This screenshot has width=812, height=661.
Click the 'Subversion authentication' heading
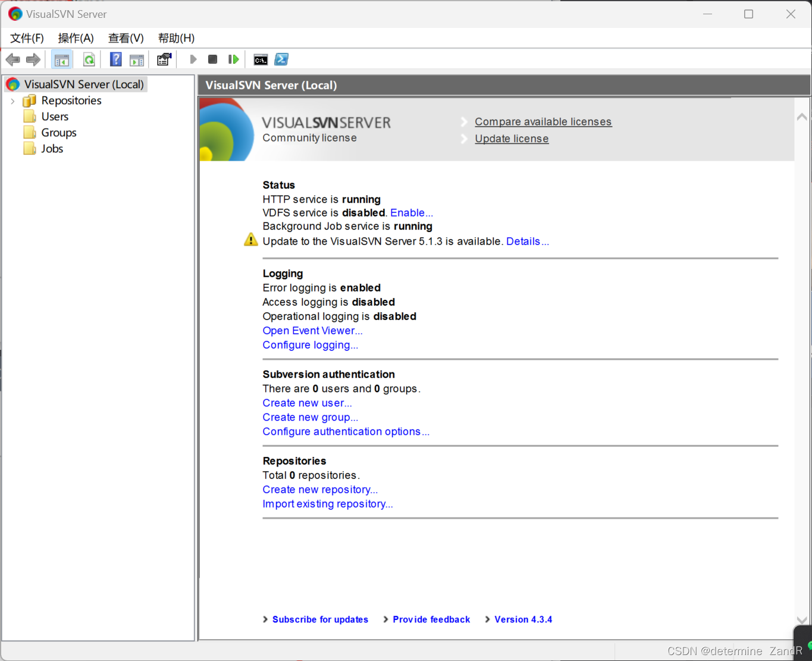tap(329, 374)
